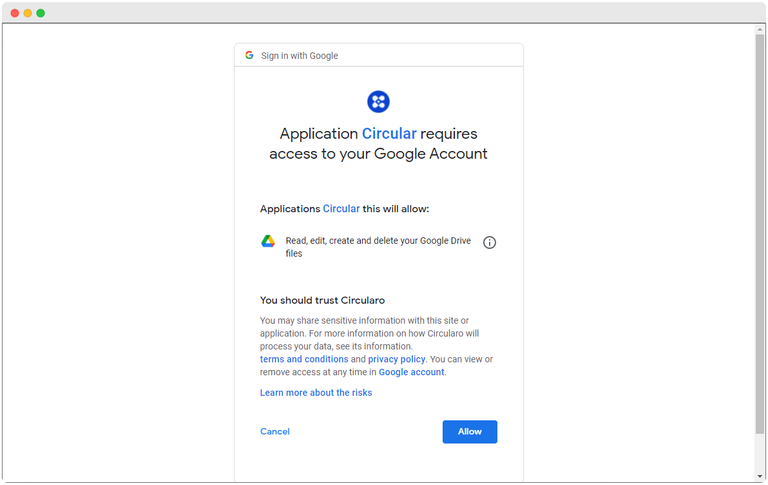View the privacy policy link

[397, 359]
